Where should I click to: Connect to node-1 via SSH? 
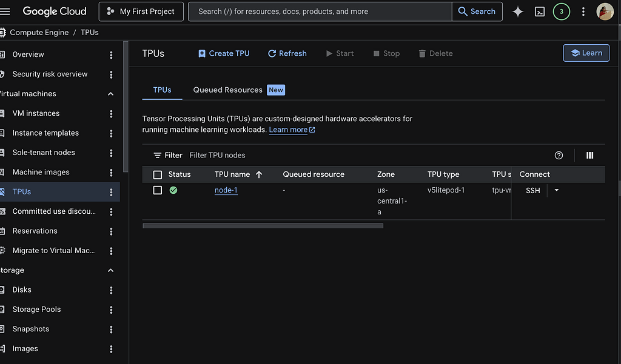(x=532, y=191)
